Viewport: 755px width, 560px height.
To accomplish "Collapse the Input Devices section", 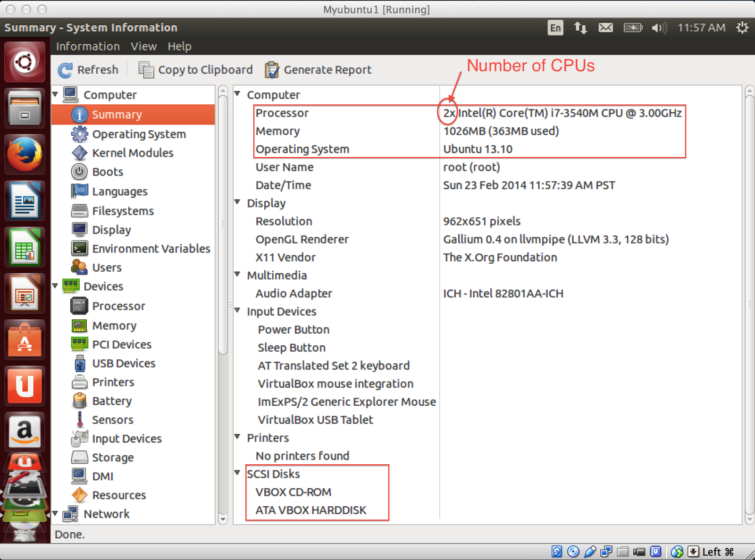I will (x=237, y=311).
